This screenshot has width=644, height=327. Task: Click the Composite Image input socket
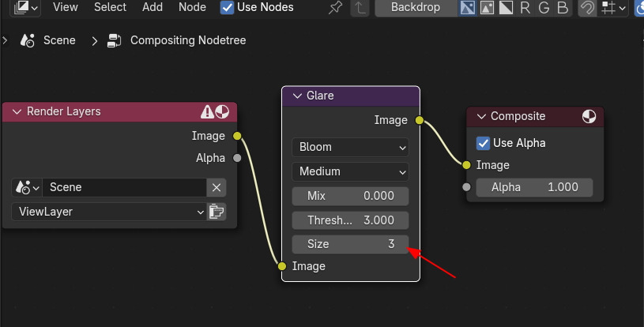[x=466, y=165]
